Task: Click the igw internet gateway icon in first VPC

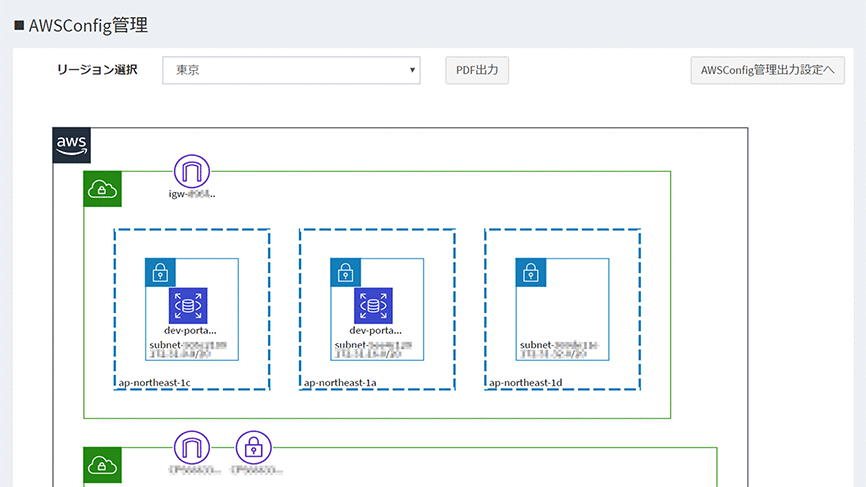Action: click(192, 171)
